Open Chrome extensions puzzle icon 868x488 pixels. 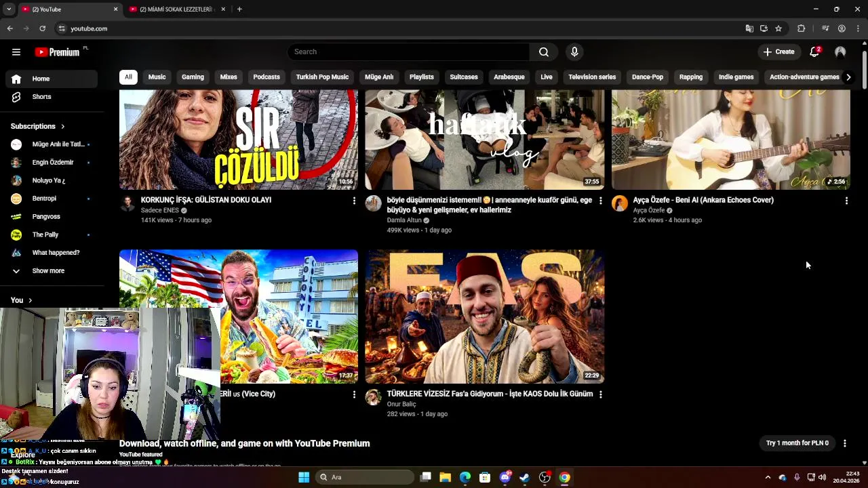(x=802, y=28)
